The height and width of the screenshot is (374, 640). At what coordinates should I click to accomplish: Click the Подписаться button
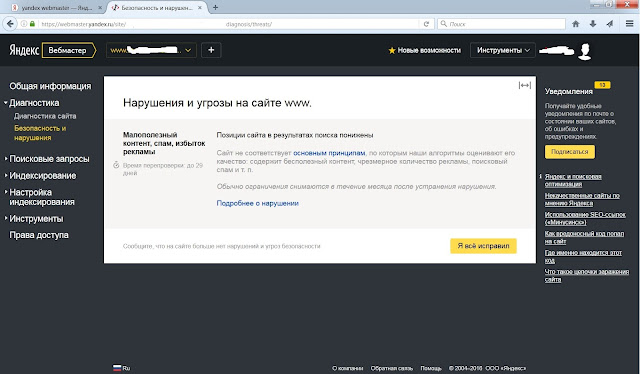click(x=570, y=151)
